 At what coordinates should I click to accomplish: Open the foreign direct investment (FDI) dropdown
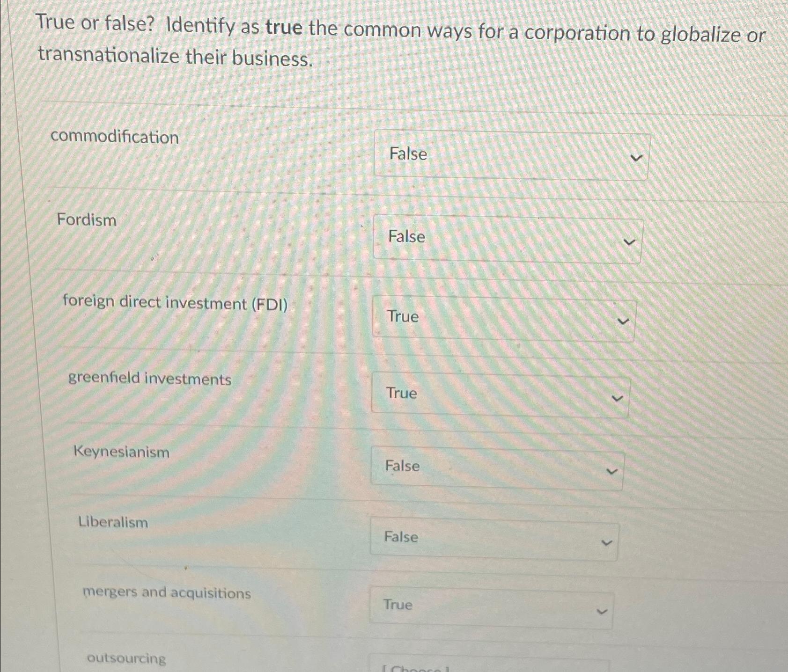(x=502, y=318)
